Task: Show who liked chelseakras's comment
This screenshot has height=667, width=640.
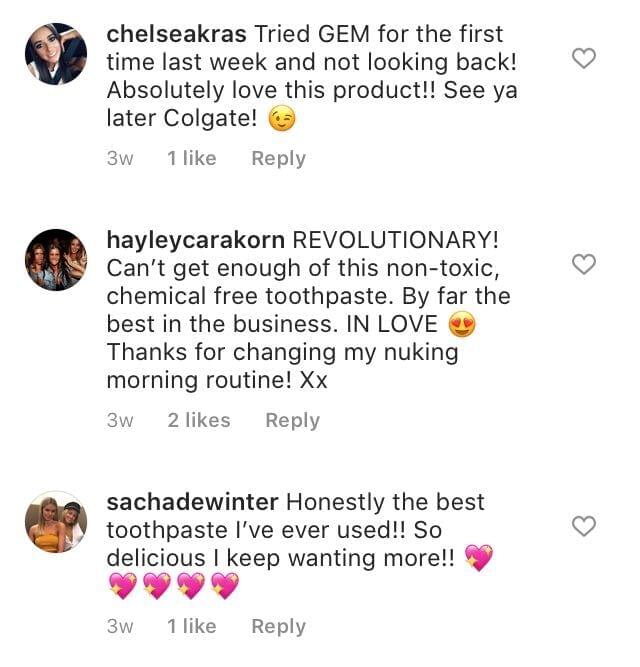Action: [192, 158]
